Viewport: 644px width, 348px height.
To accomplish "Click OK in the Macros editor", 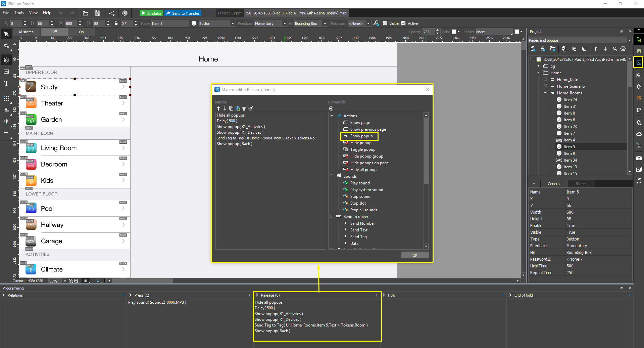I will coord(415,255).
